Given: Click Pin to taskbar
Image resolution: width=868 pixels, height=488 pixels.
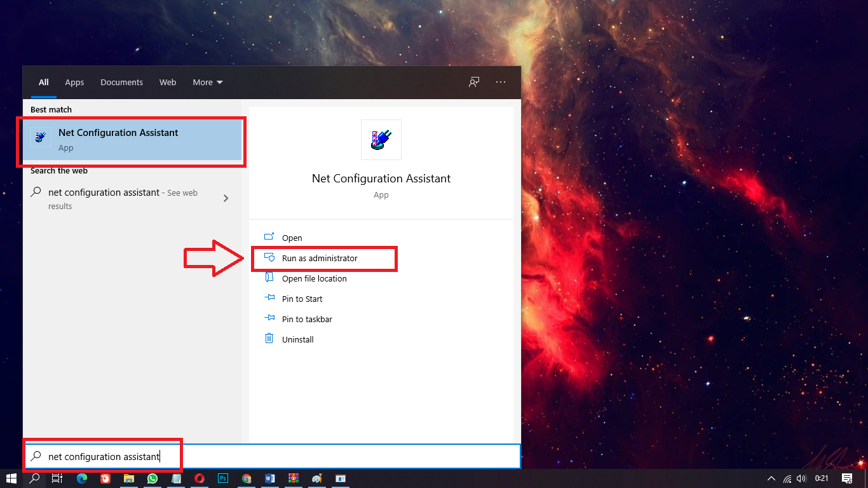Looking at the screenshot, I should [x=381, y=319].
